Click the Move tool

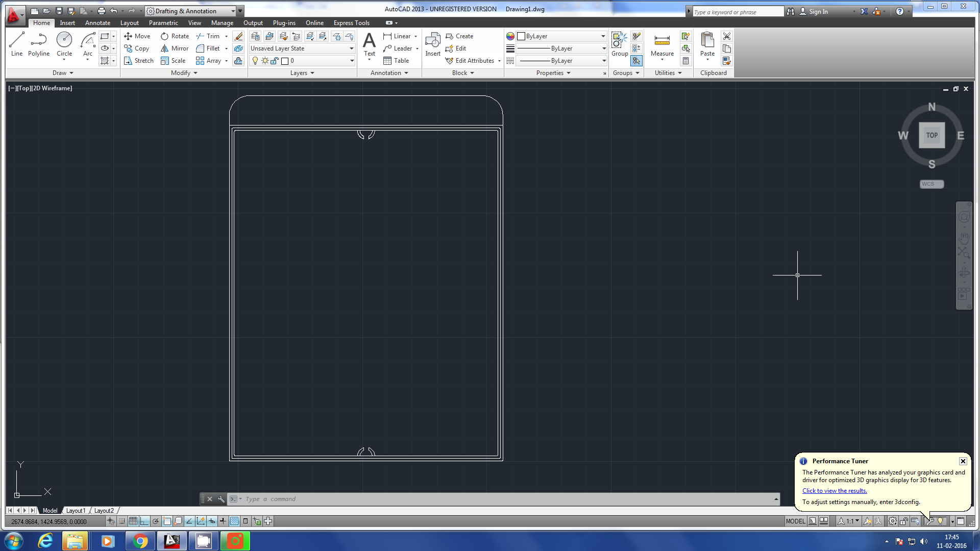137,36
